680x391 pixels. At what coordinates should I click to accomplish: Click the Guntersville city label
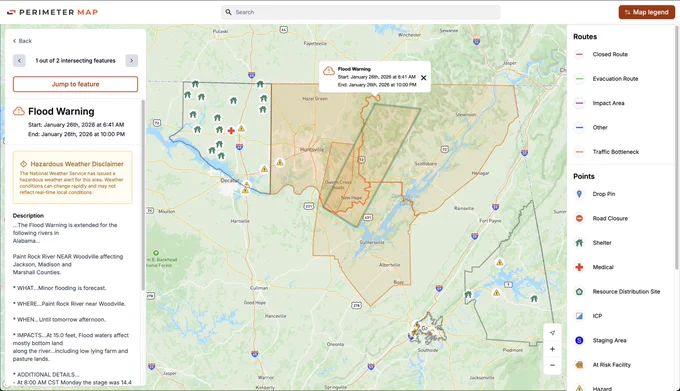pyautogui.click(x=372, y=242)
